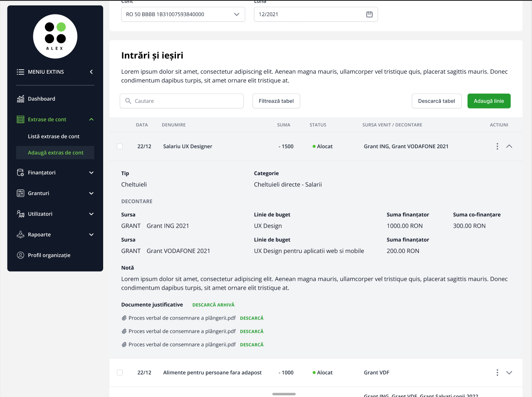
Task: Download the third Proces verbal pdf via DESCARCĂ
Action: click(252, 345)
